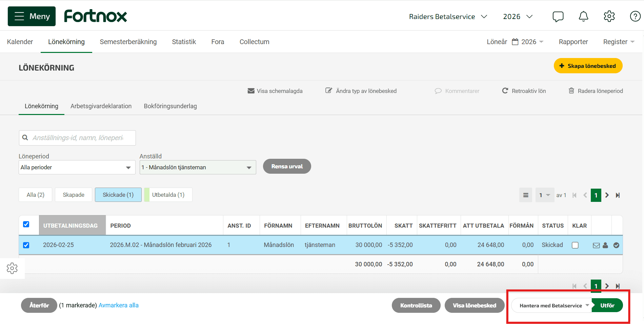Open the chat messages icon in header

[558, 16]
